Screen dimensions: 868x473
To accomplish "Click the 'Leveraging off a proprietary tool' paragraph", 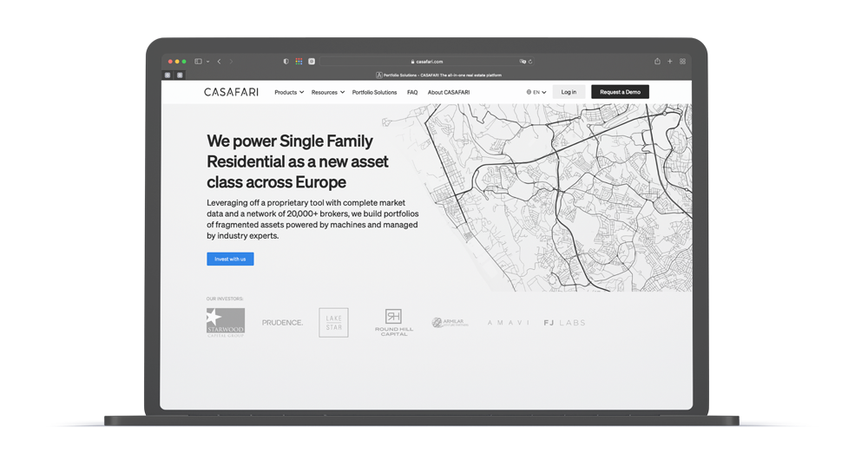I will pos(312,219).
